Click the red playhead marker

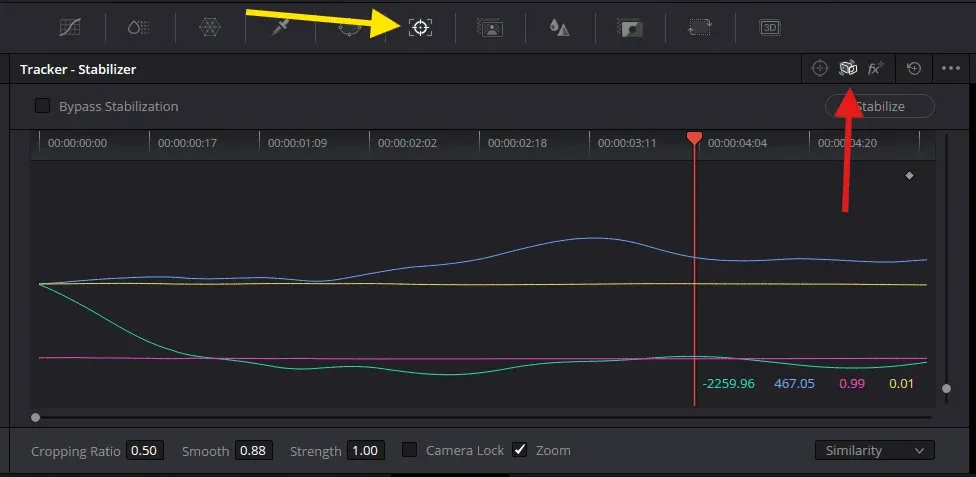tap(694, 138)
